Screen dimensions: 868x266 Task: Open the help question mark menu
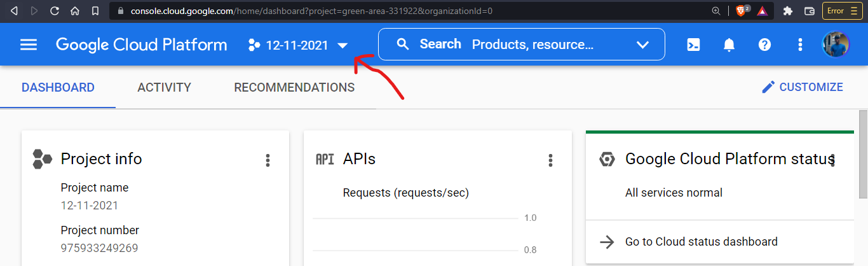tap(765, 45)
